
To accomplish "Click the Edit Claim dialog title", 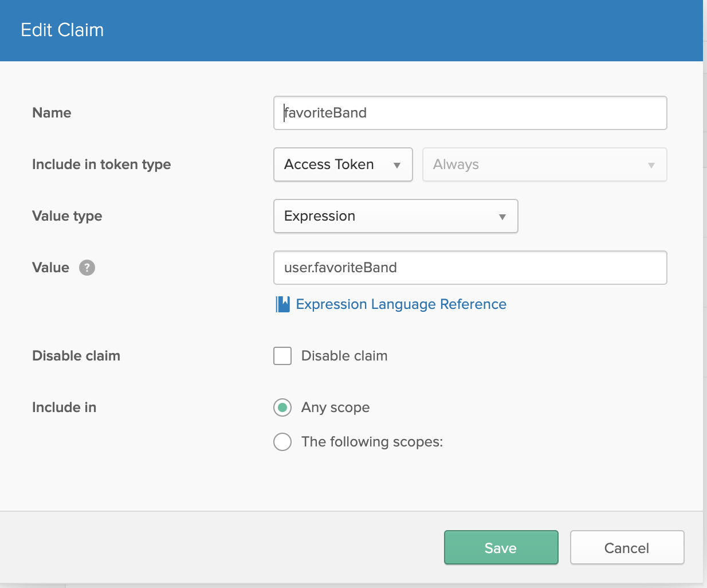I will tap(62, 30).
